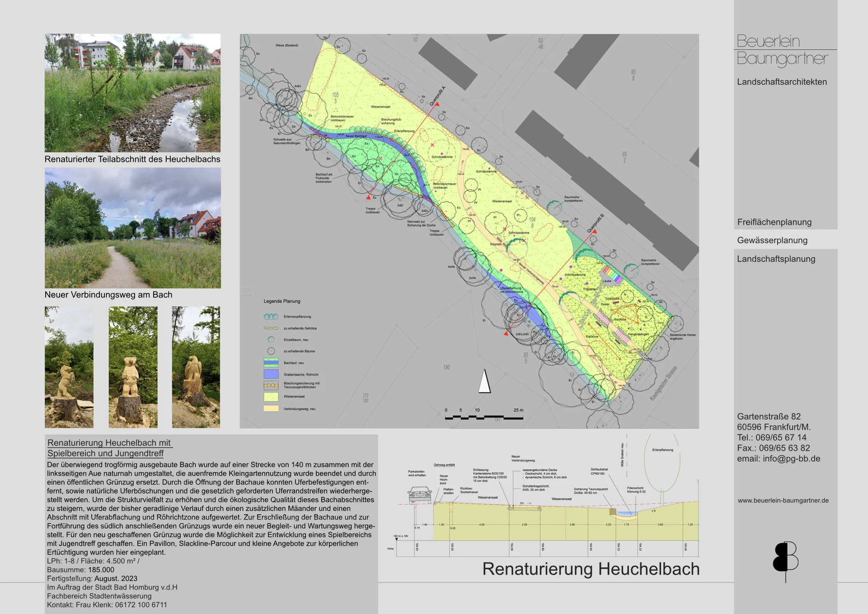
Task: Open the Freiflächenplanung menu item
Action: pos(774,222)
